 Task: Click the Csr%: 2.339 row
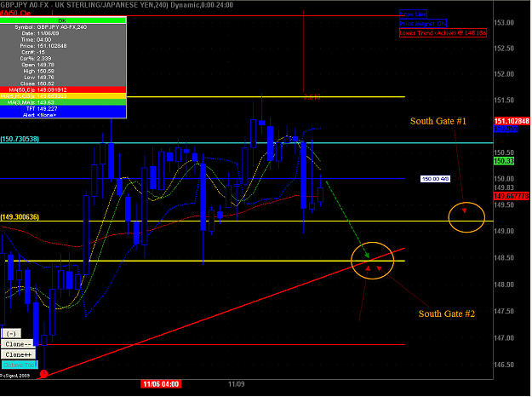tap(63, 59)
